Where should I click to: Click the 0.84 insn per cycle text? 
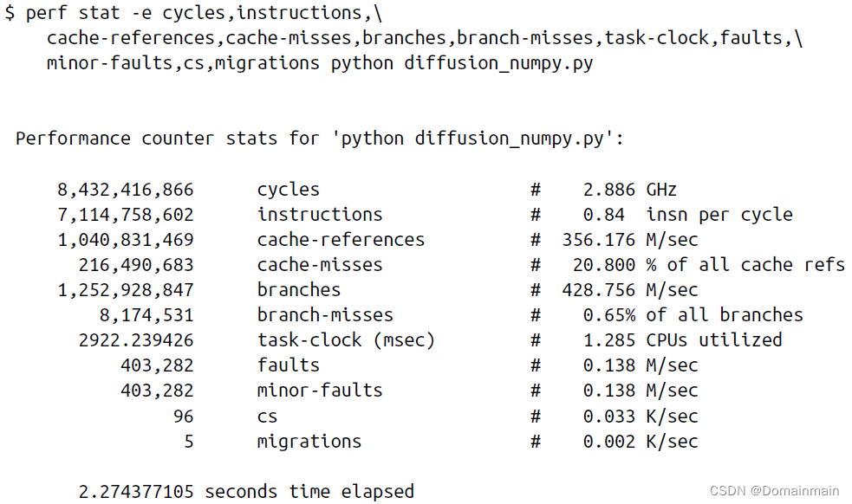pyautogui.click(x=688, y=215)
